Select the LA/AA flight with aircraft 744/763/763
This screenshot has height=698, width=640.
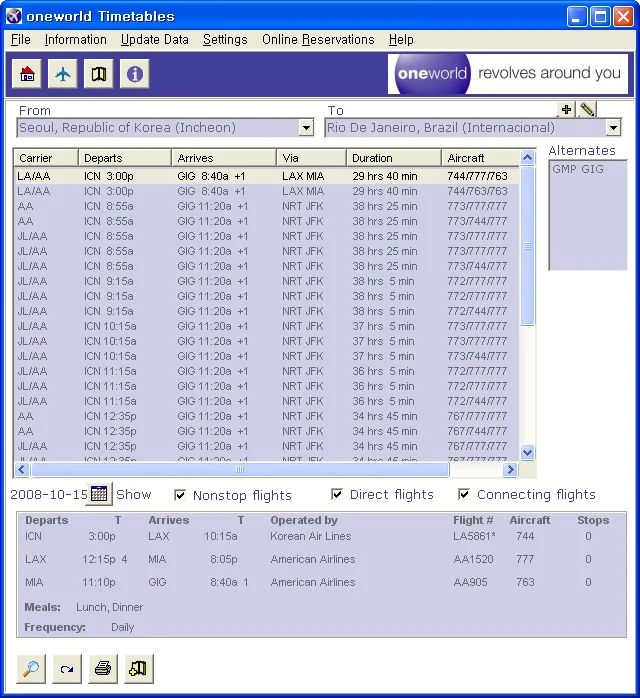[267, 191]
